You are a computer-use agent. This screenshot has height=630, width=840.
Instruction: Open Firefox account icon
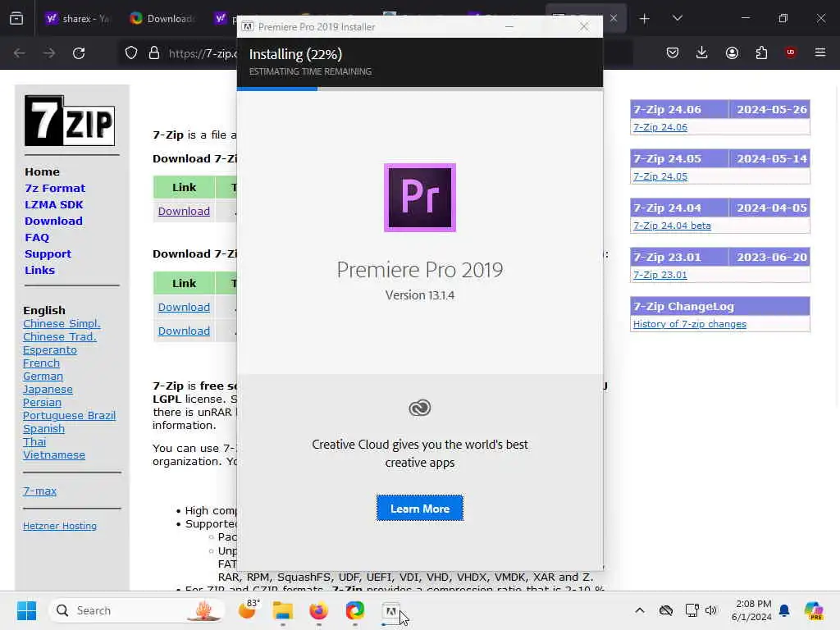click(x=732, y=52)
